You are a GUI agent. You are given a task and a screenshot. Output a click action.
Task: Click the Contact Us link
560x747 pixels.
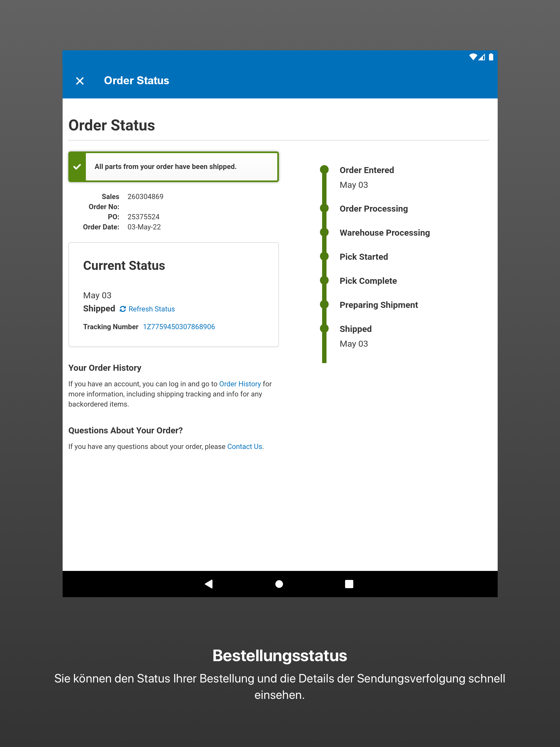click(x=244, y=447)
